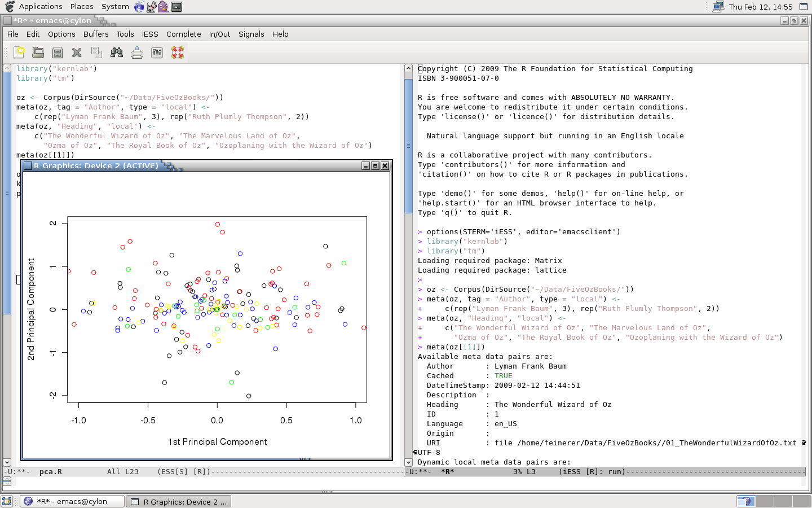Open the File menu

pyautogui.click(x=13, y=34)
